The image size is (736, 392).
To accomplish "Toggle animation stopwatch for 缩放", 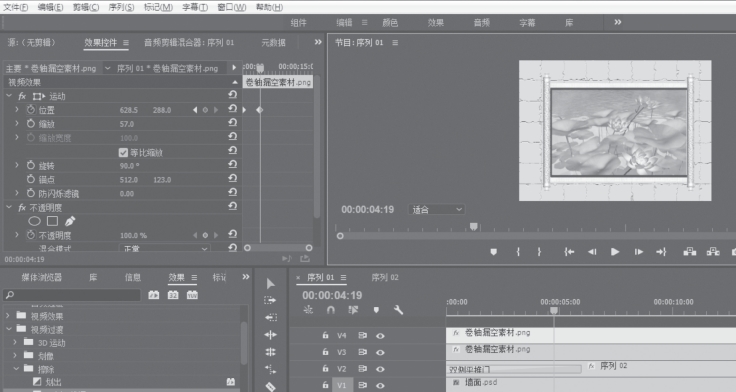I will pos(31,124).
